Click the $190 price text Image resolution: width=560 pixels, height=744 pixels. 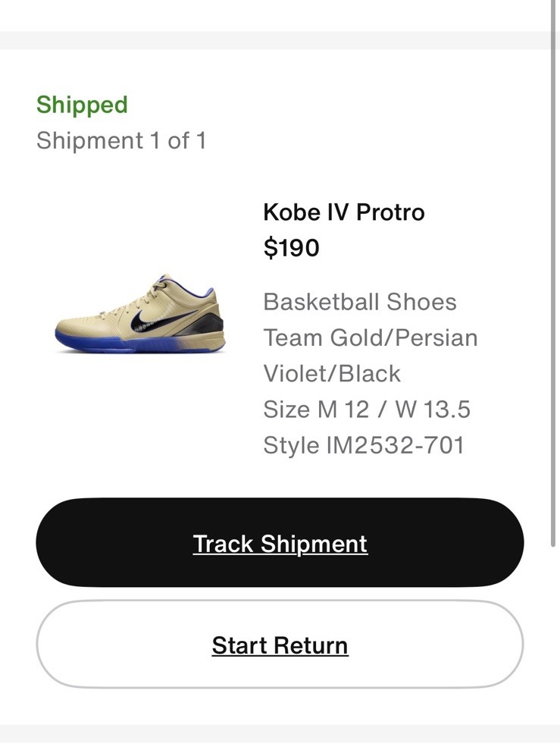[291, 248]
